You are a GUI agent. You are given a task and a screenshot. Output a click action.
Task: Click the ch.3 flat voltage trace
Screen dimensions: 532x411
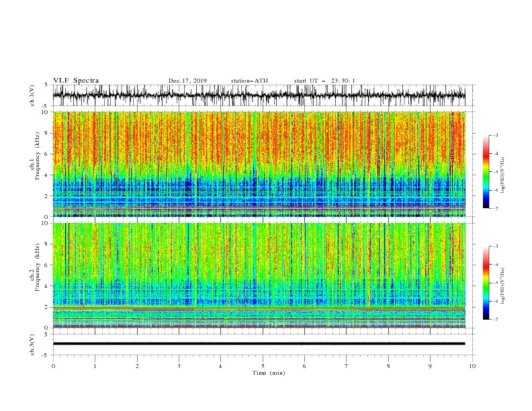tap(259, 344)
